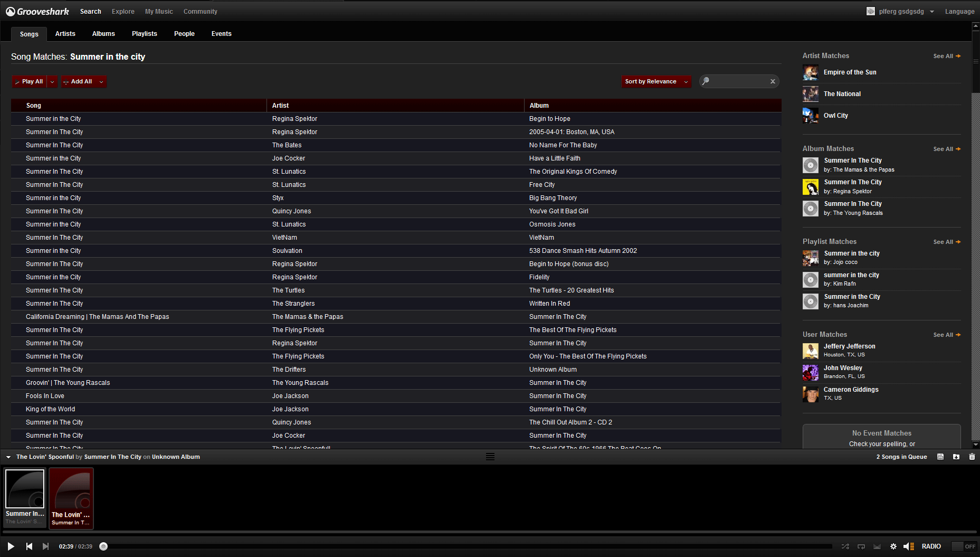This screenshot has width=980, height=557.
Task: Select the Songs tab
Action: pos(29,34)
